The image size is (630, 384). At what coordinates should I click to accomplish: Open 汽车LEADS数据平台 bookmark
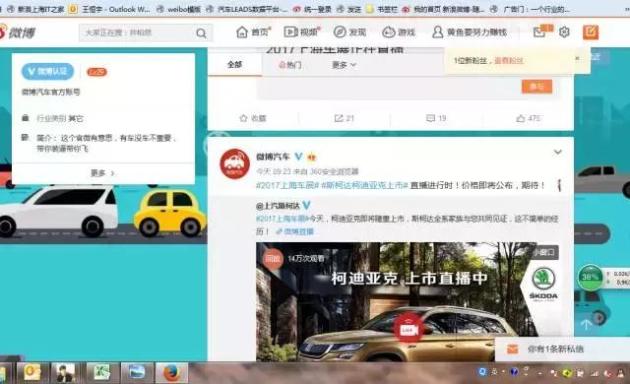click(x=247, y=9)
